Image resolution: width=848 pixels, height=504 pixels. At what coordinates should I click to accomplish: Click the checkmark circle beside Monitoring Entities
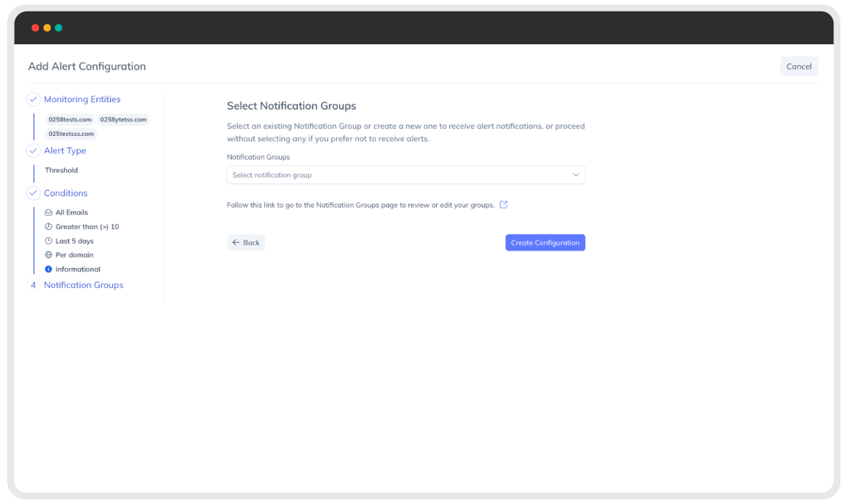point(34,99)
